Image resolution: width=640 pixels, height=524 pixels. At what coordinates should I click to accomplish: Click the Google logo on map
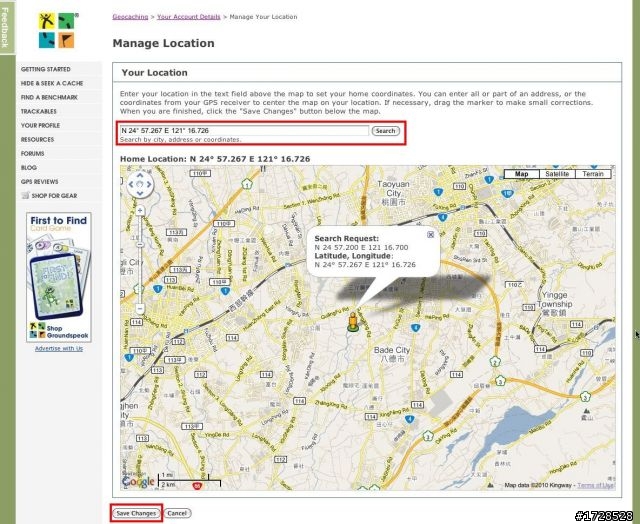(138, 482)
